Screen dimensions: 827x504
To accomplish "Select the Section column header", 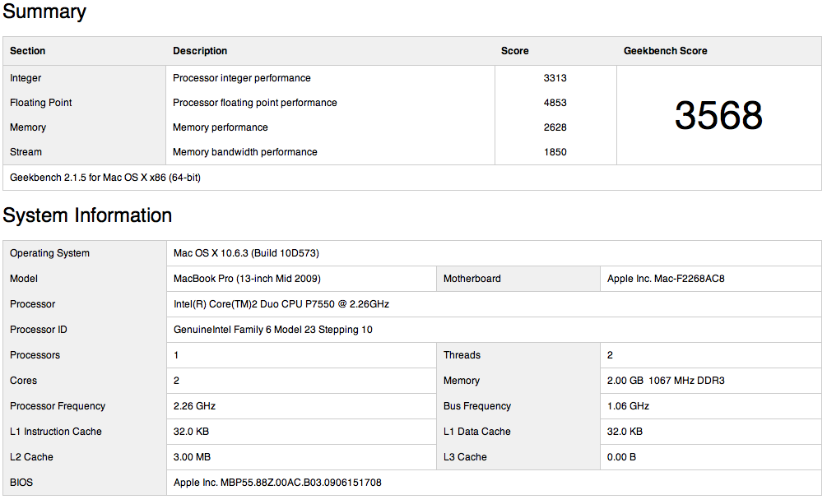I will [27, 51].
